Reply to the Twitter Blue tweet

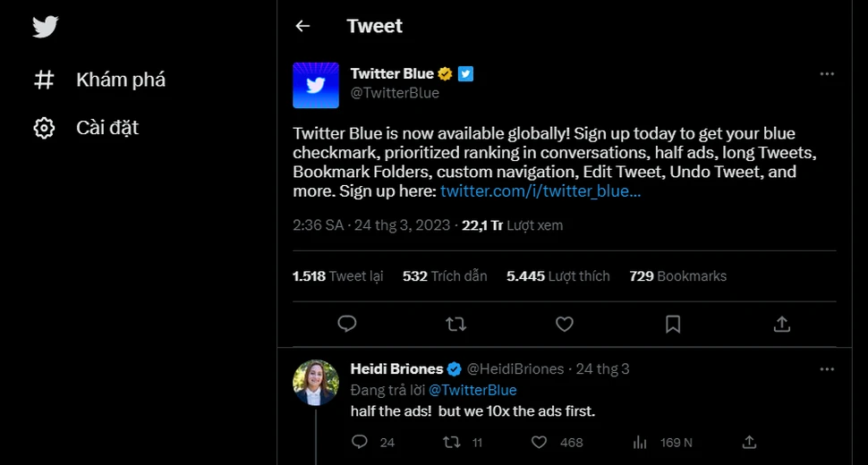pos(347,324)
